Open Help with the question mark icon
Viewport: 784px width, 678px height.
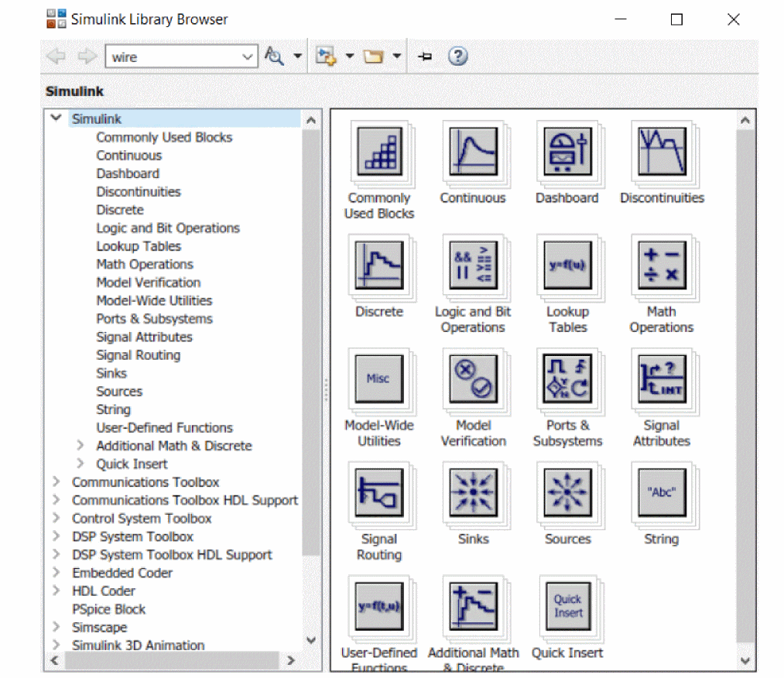tap(458, 56)
